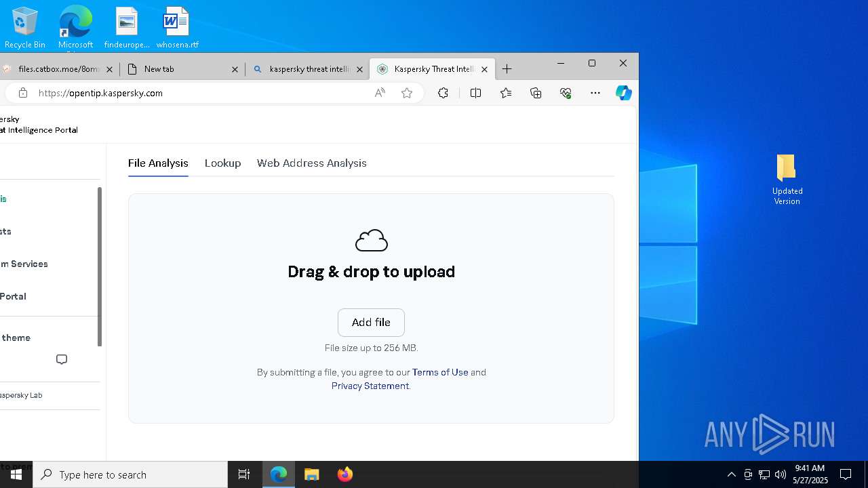The height and width of the screenshot is (488, 868).
Task: Open the clock showing 9:41 AM
Action: click(x=810, y=474)
